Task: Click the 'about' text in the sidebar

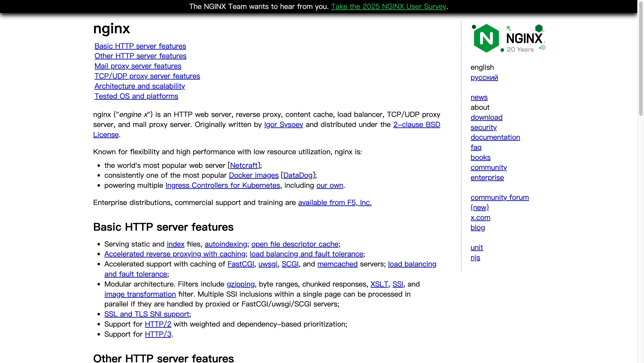Action: [x=480, y=108]
